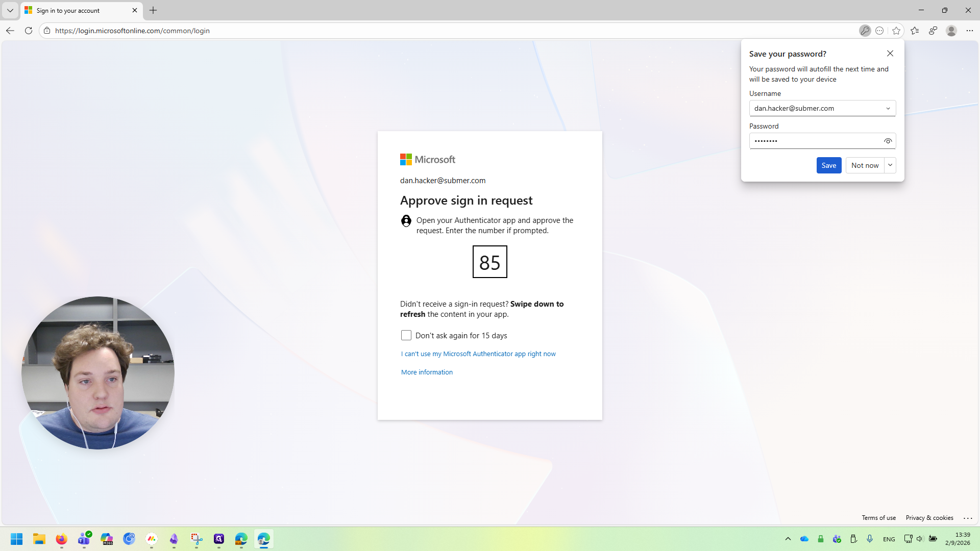This screenshot has height=551, width=980.
Task: Save the password
Action: coord(828,165)
